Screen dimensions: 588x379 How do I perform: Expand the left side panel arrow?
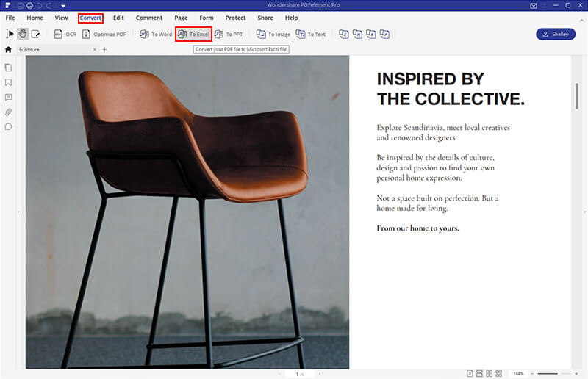coord(19,212)
